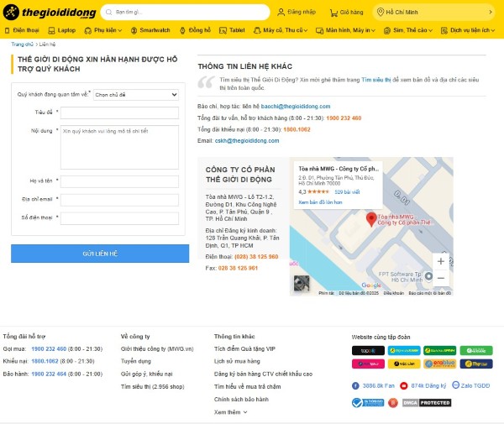This screenshot has width=504, height=424.
Task: Click the Smartwatch icon
Action: pos(134,30)
